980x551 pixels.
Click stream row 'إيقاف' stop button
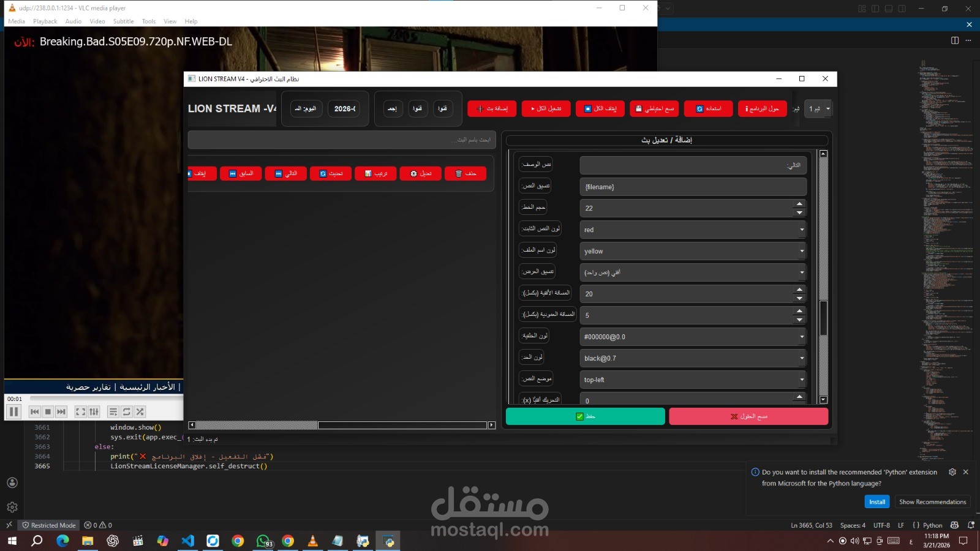pyautogui.click(x=202, y=174)
